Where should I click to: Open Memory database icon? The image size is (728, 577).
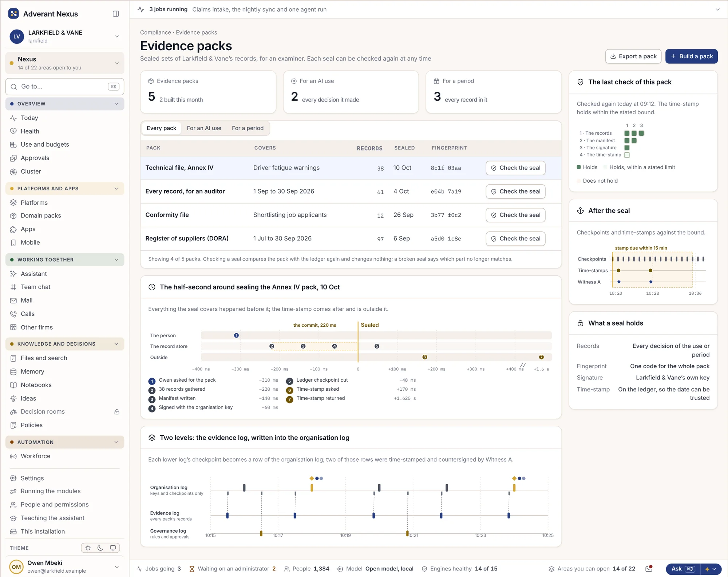click(13, 371)
